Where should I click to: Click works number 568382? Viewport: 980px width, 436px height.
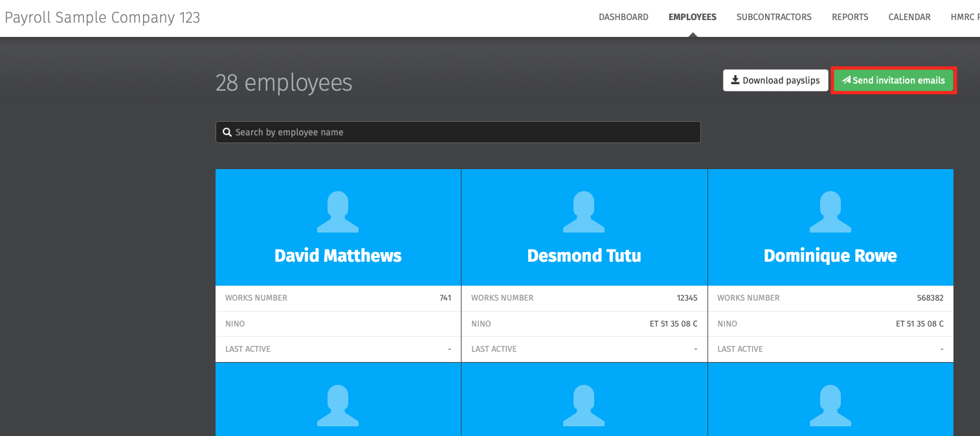coord(931,298)
